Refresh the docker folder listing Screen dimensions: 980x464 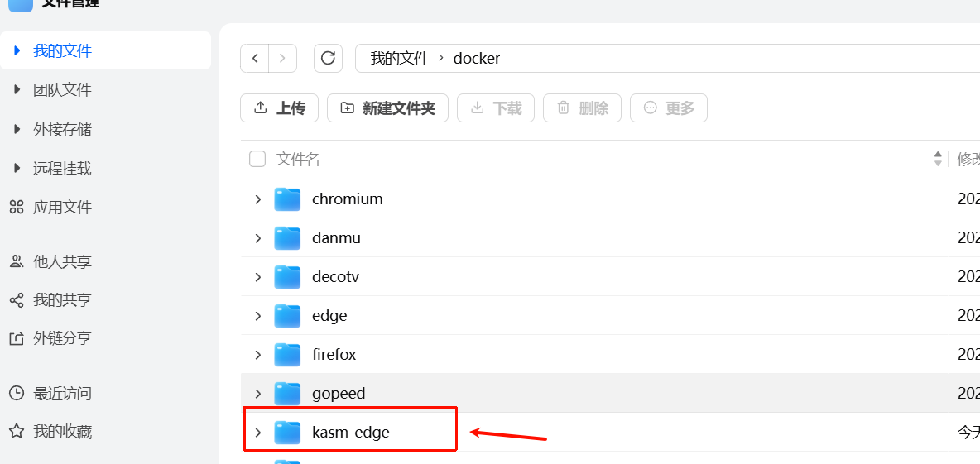(328, 58)
